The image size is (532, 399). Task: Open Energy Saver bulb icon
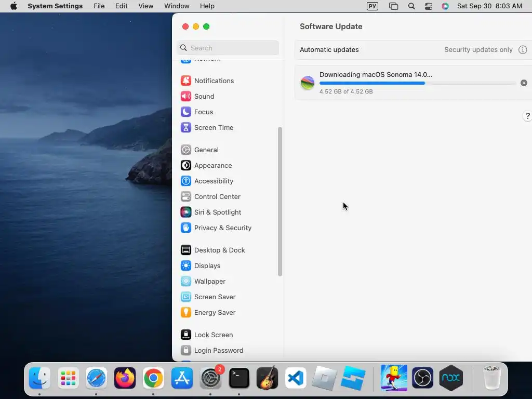click(x=185, y=313)
